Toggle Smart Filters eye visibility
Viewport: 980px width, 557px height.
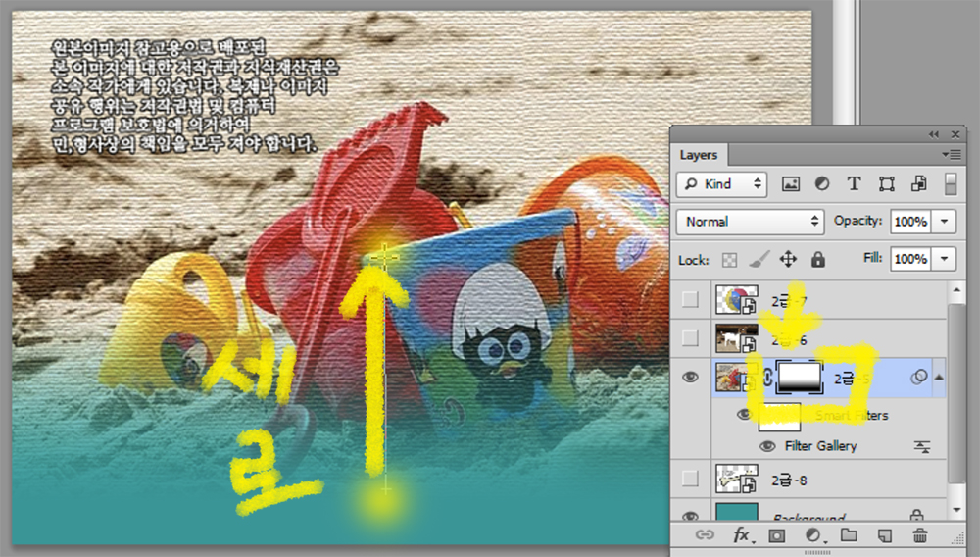click(x=744, y=415)
